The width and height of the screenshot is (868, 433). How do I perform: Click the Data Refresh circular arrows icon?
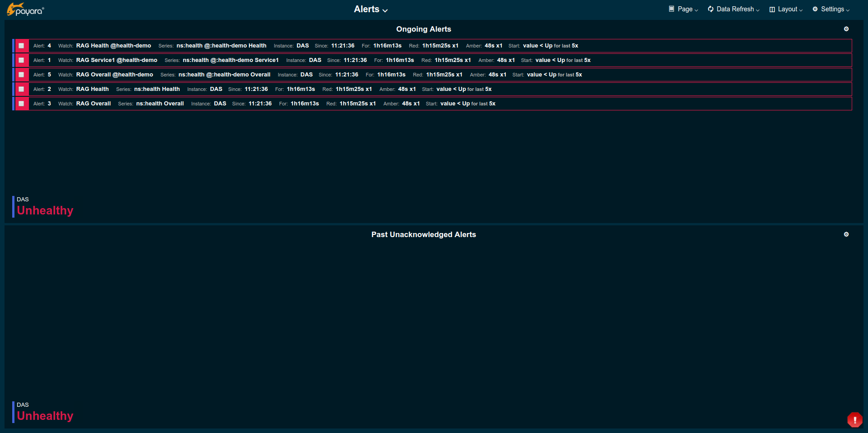click(710, 9)
